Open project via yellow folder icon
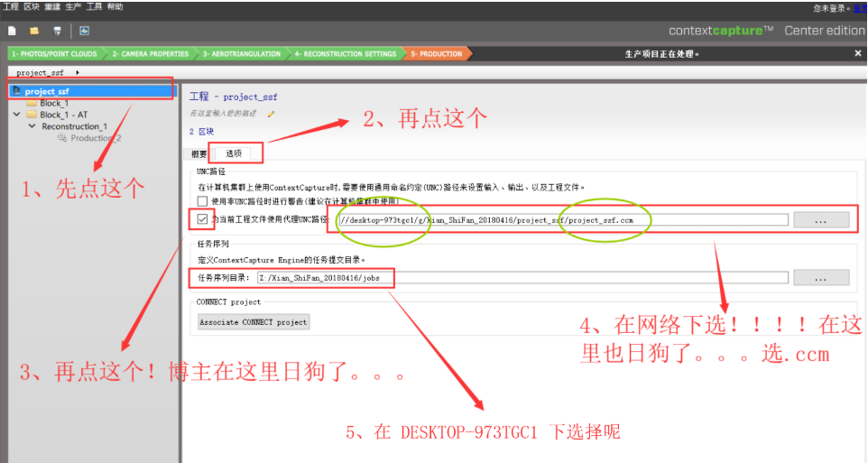868x463 pixels. (34, 31)
